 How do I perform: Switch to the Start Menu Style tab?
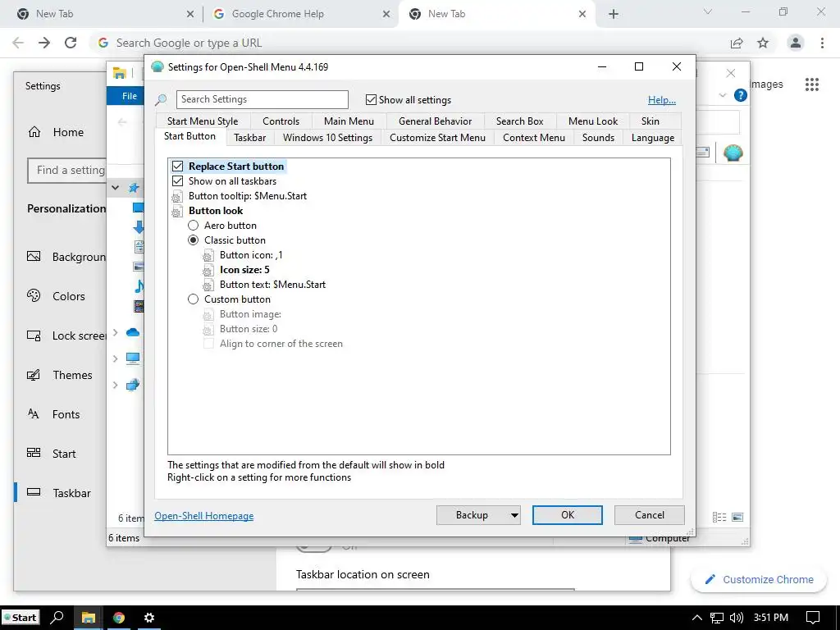click(x=203, y=121)
